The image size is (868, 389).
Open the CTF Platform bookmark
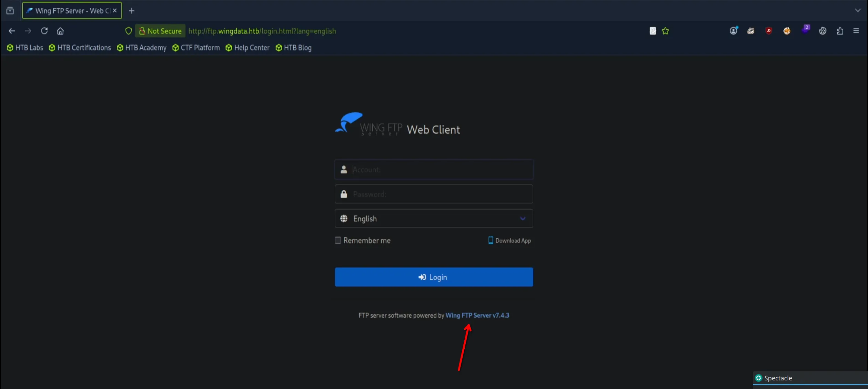pos(196,48)
